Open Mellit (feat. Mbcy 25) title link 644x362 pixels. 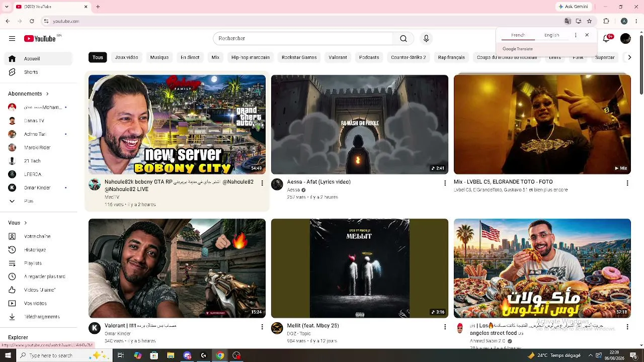click(313, 326)
